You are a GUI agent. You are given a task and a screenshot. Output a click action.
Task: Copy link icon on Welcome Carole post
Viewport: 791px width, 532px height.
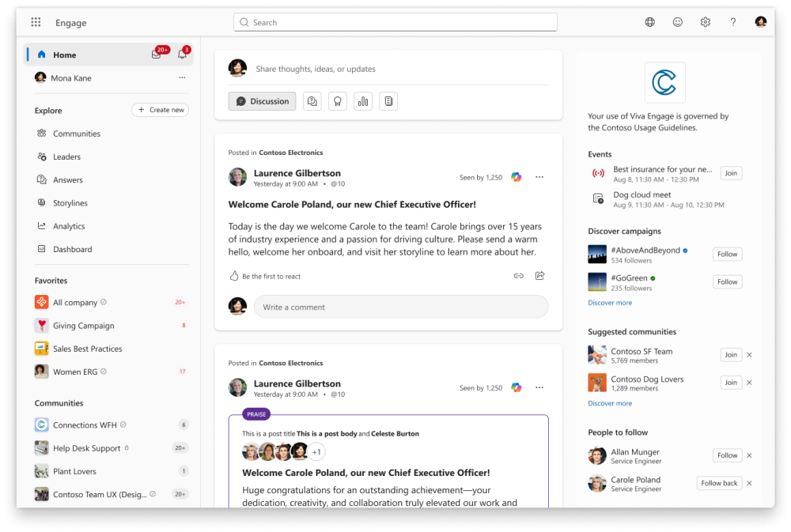tap(519, 276)
